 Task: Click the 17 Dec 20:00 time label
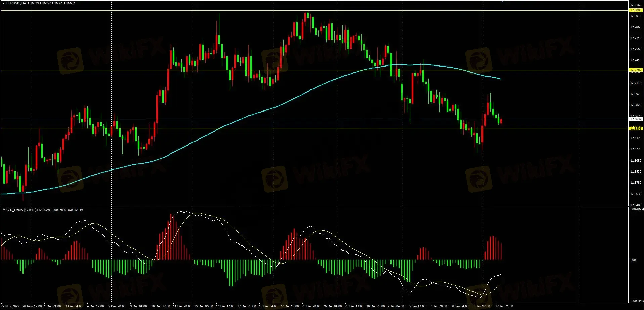(x=246, y=306)
